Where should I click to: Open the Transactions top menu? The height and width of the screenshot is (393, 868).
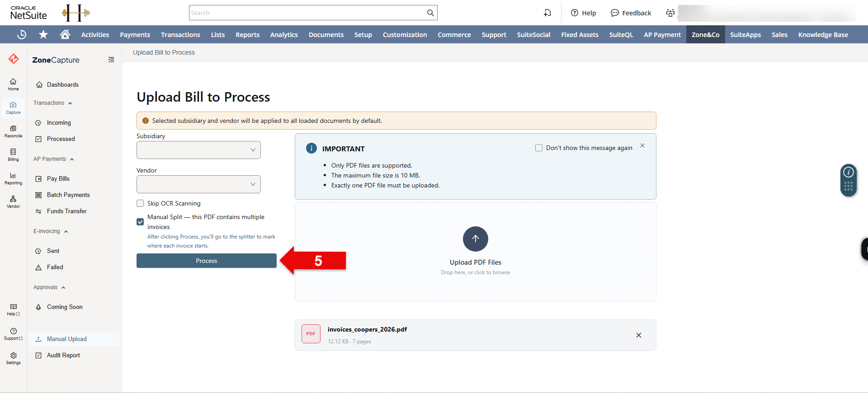tap(180, 34)
